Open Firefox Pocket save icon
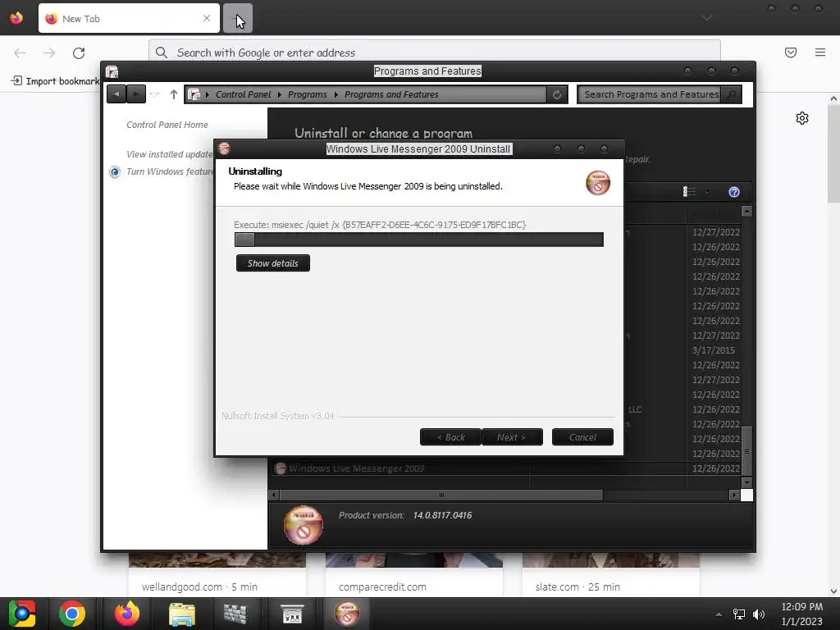Viewport: 840px width, 630px height. click(x=791, y=52)
